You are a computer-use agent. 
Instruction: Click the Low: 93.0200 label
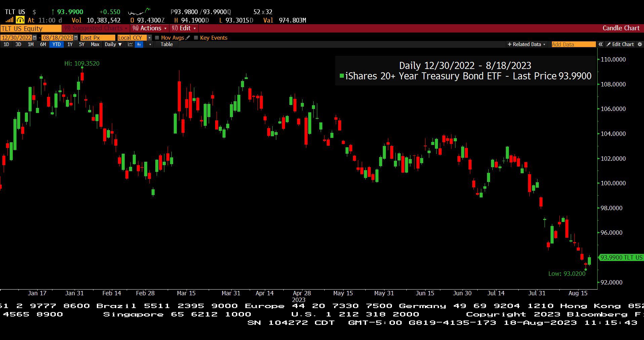[x=567, y=274]
